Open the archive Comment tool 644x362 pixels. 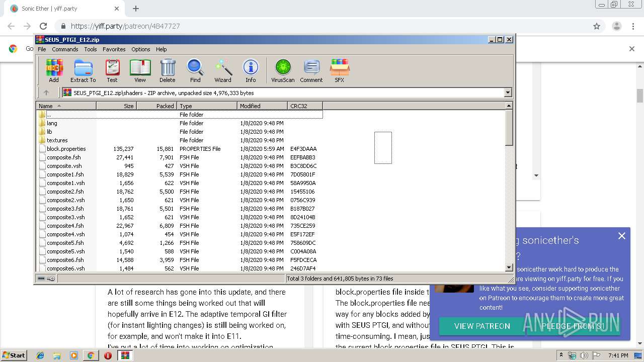click(311, 70)
